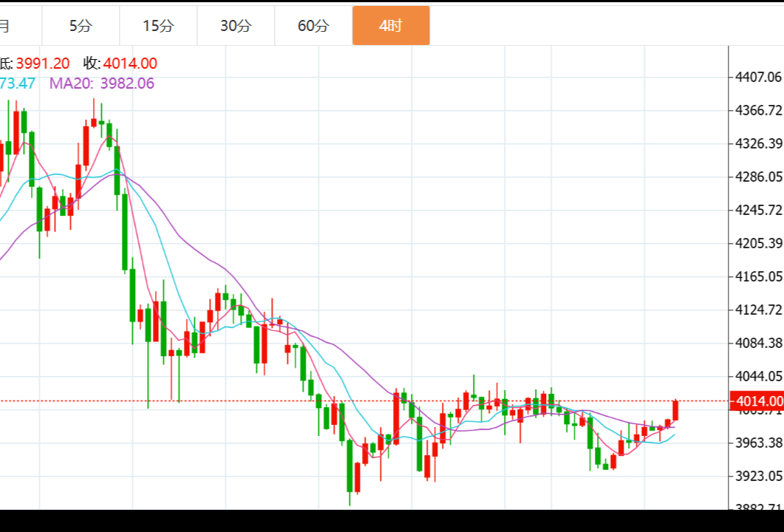784x532 pixels.
Task: Click the low price value 3991.20
Action: pos(43,64)
